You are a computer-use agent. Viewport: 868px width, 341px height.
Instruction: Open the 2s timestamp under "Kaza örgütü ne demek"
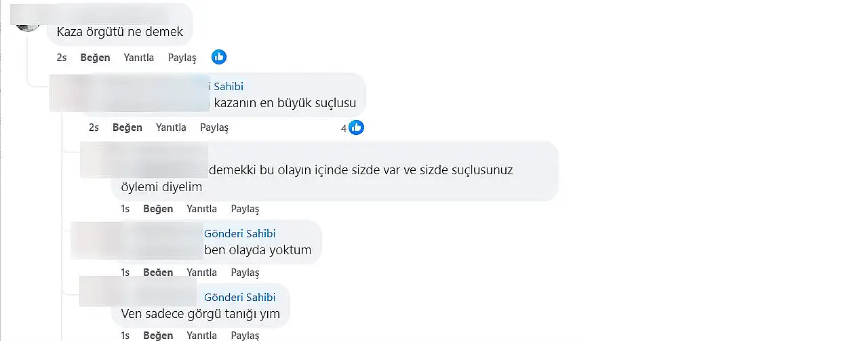pyautogui.click(x=62, y=58)
